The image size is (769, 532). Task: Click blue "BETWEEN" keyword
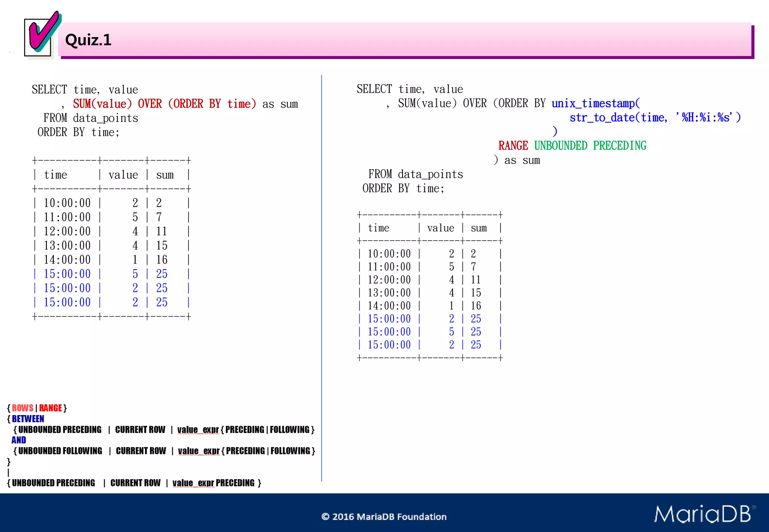[28, 419]
